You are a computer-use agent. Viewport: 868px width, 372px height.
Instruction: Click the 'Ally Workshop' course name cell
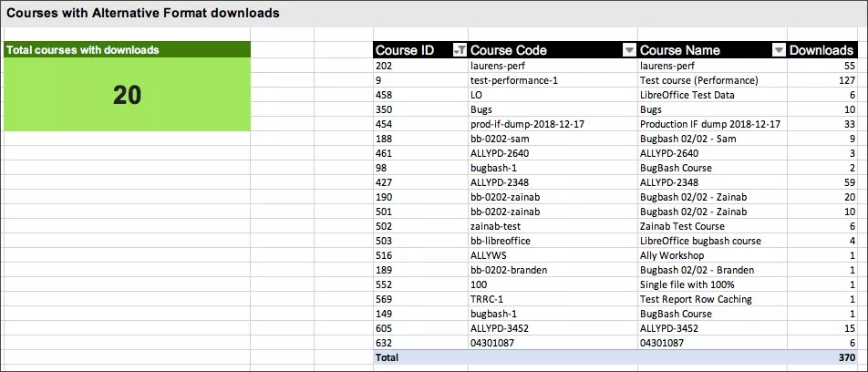coord(673,255)
